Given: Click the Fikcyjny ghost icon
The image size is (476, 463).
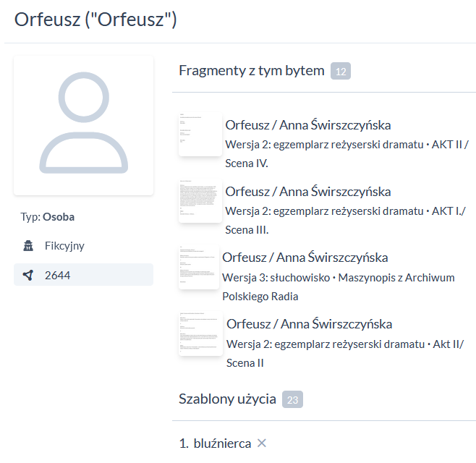Looking at the screenshot, I should point(28,246).
